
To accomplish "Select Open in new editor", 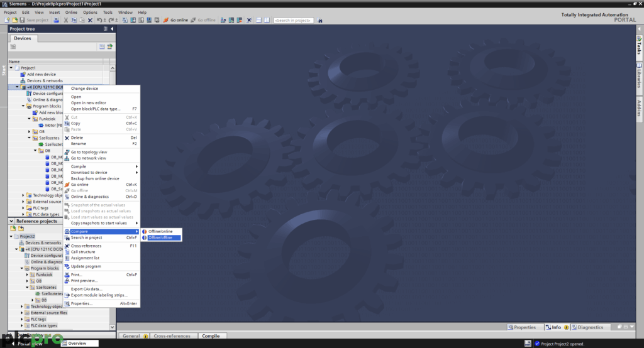I will (x=101, y=103).
